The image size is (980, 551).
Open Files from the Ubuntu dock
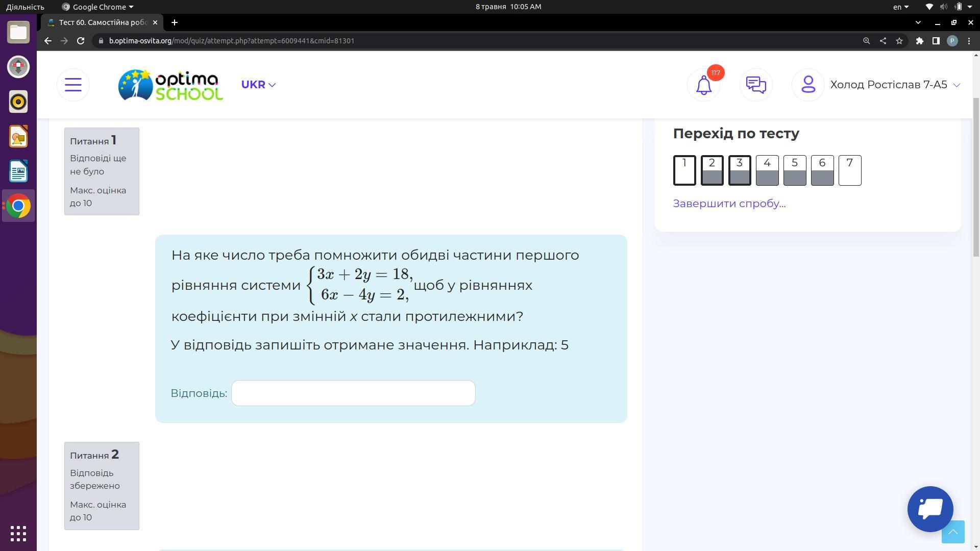tap(18, 32)
